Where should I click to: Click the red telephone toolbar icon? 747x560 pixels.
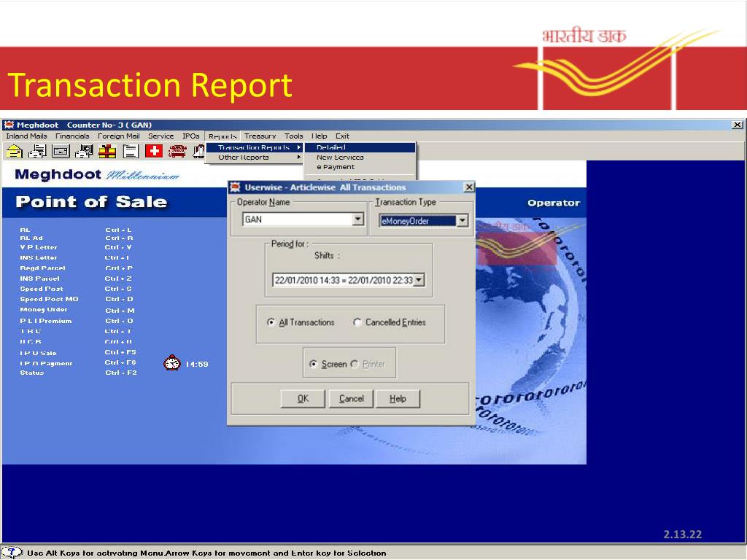tap(177, 152)
